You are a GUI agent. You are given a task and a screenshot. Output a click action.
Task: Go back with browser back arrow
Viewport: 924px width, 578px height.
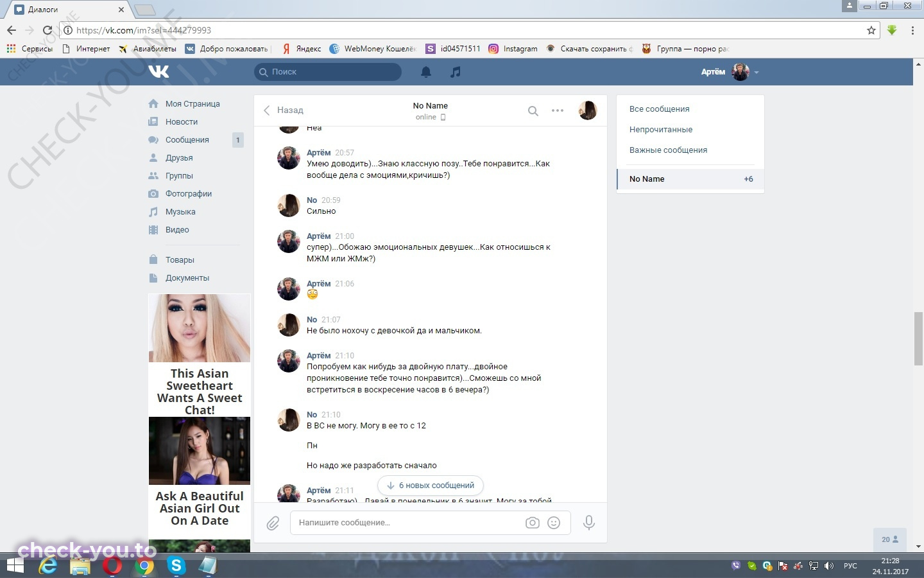(12, 30)
